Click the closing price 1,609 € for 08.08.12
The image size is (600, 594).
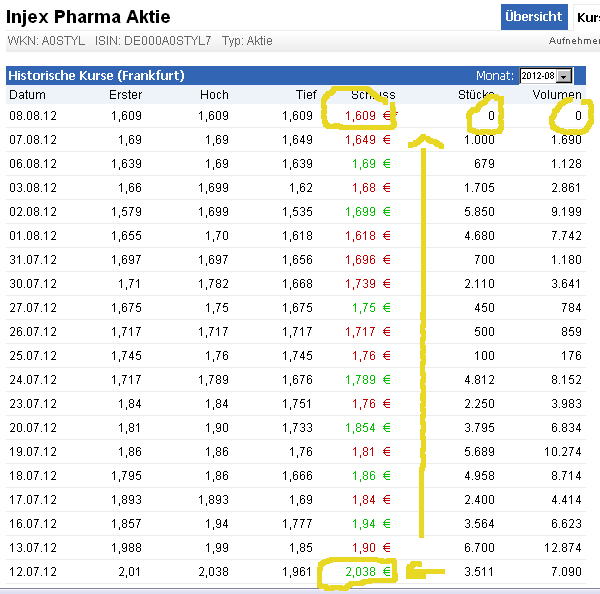pyautogui.click(x=360, y=116)
